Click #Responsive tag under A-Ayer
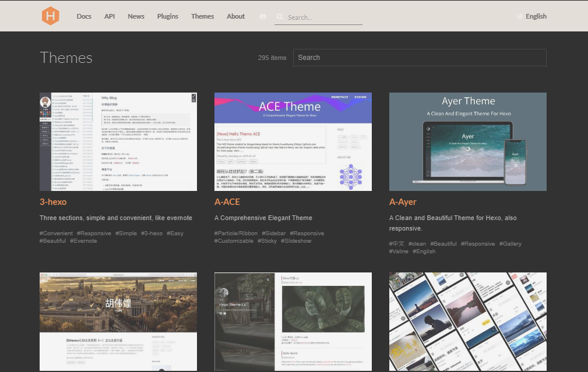Viewport: 588px width, 372px height. click(x=478, y=243)
